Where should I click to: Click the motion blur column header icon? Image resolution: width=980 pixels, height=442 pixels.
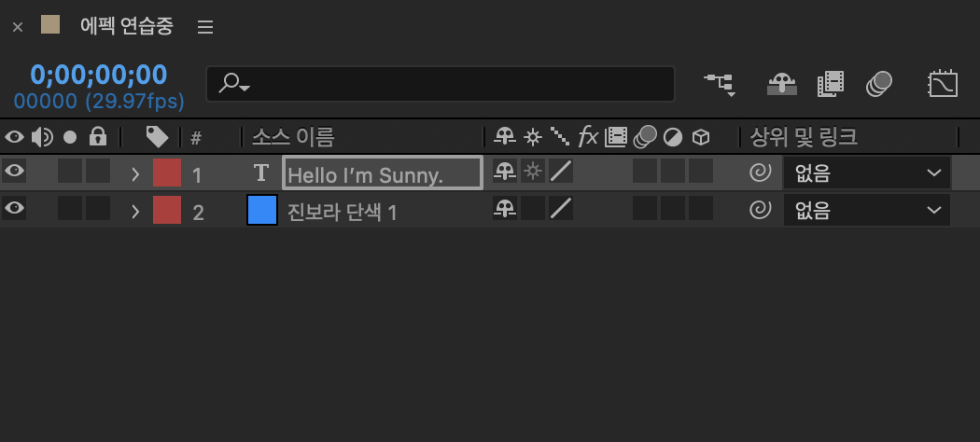(x=645, y=137)
